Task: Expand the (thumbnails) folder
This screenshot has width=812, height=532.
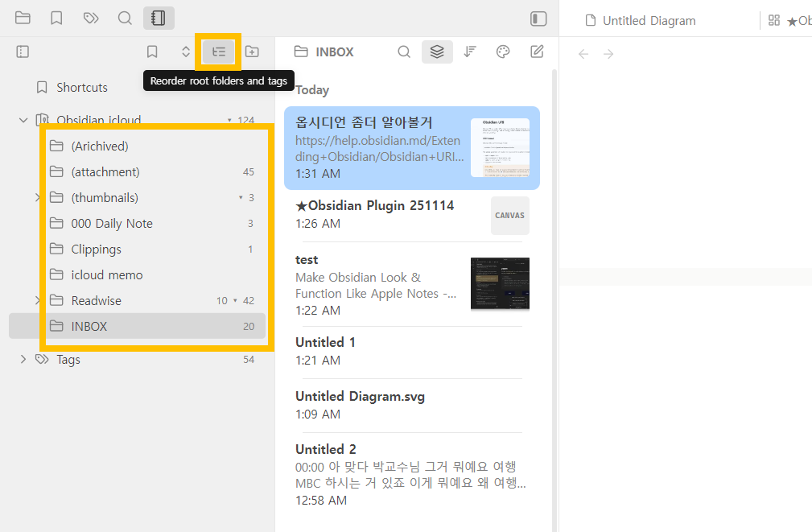Action: coord(38,197)
